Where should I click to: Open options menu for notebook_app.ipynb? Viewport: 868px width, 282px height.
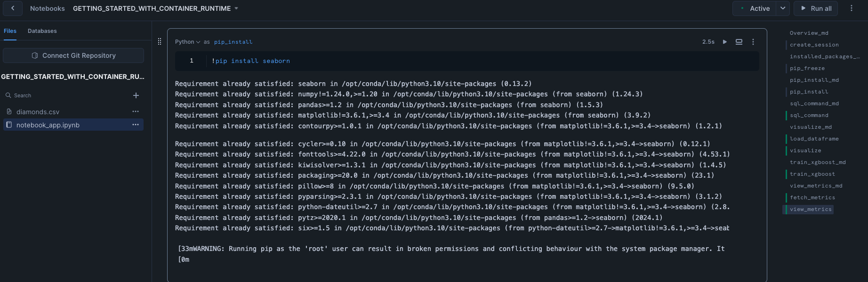(136, 125)
